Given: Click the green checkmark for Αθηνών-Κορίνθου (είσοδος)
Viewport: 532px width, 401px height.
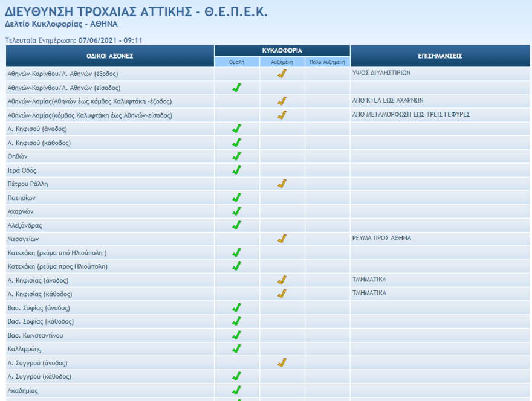Looking at the screenshot, I should point(237,88).
